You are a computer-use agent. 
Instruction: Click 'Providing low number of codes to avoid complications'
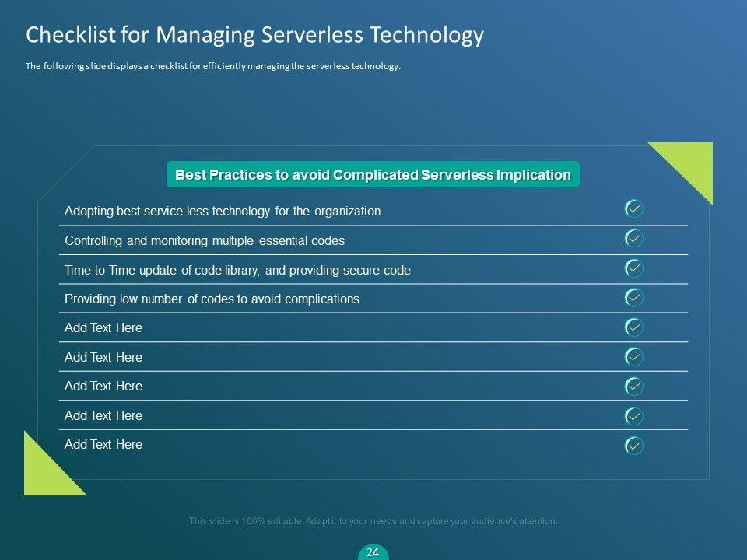pyautogui.click(x=212, y=299)
